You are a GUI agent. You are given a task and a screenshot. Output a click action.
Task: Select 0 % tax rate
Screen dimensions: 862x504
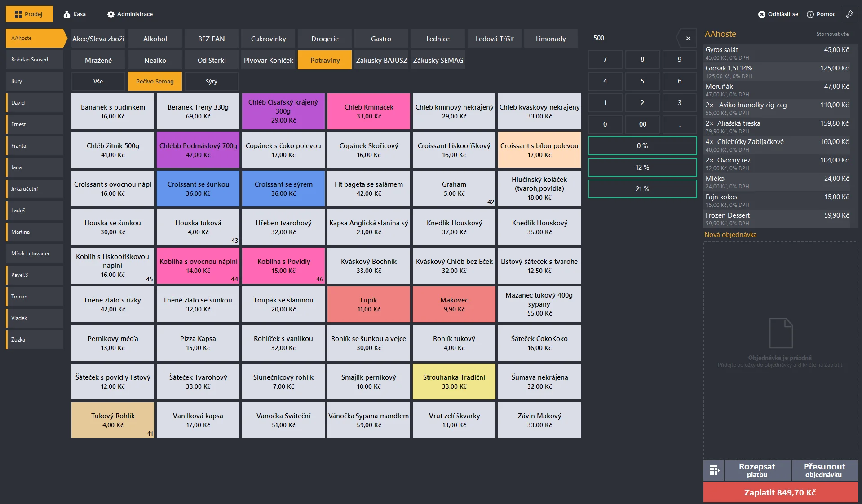[642, 146]
